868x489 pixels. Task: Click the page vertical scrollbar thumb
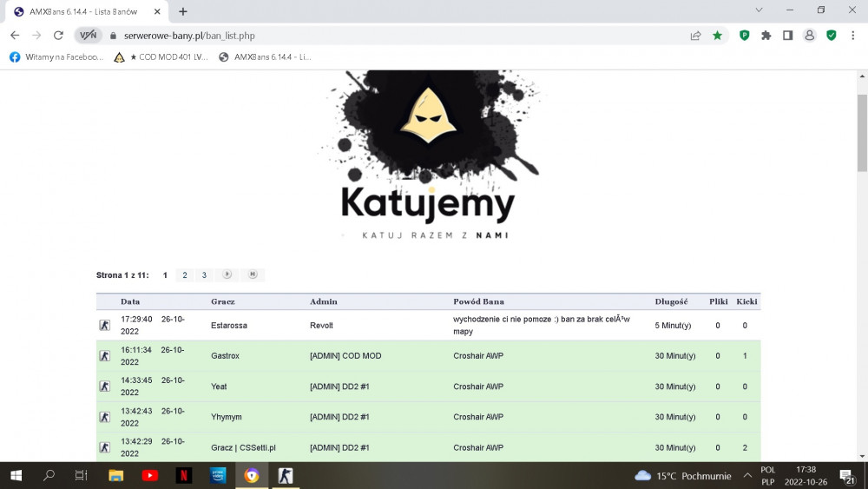pos(862,133)
